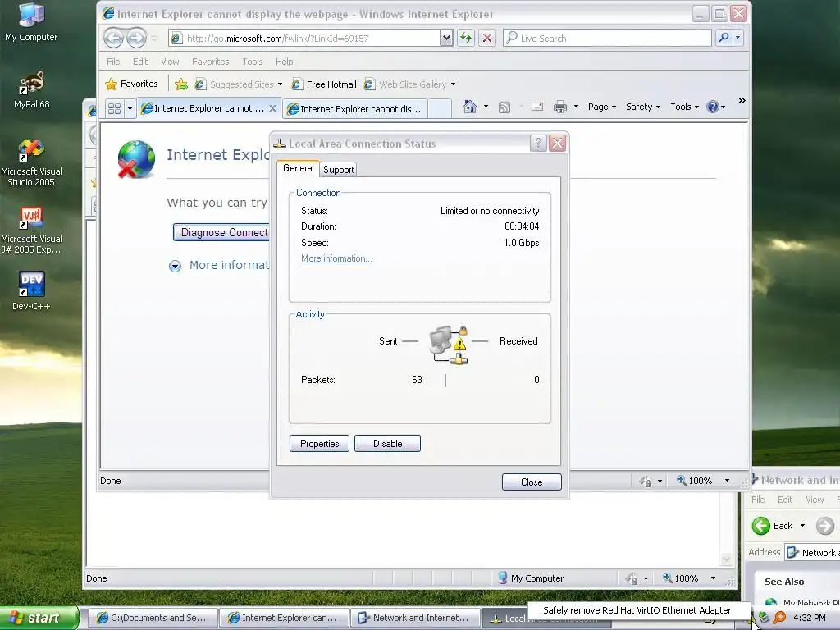The width and height of the screenshot is (840, 630).
Task: Launch Dev-C++ from the desktop
Action: tap(31, 291)
